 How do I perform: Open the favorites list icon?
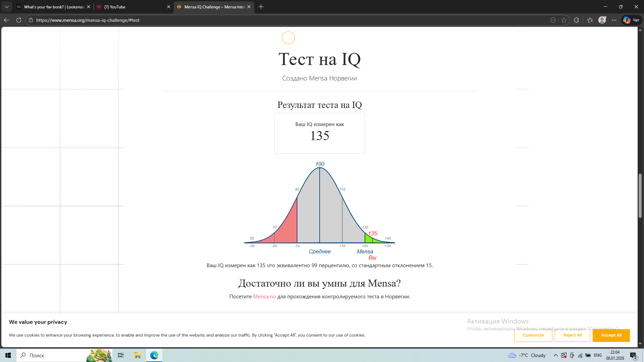(590, 20)
